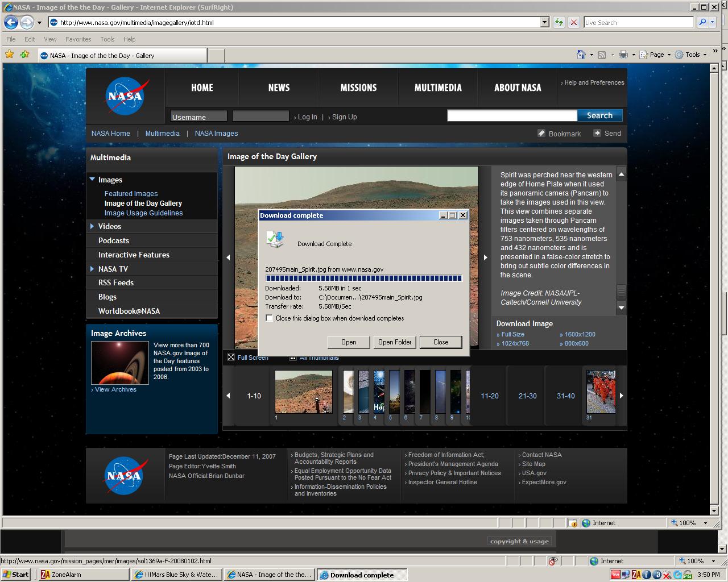Click Image Usage Guidelines link
The height and width of the screenshot is (582, 728).
143,213
